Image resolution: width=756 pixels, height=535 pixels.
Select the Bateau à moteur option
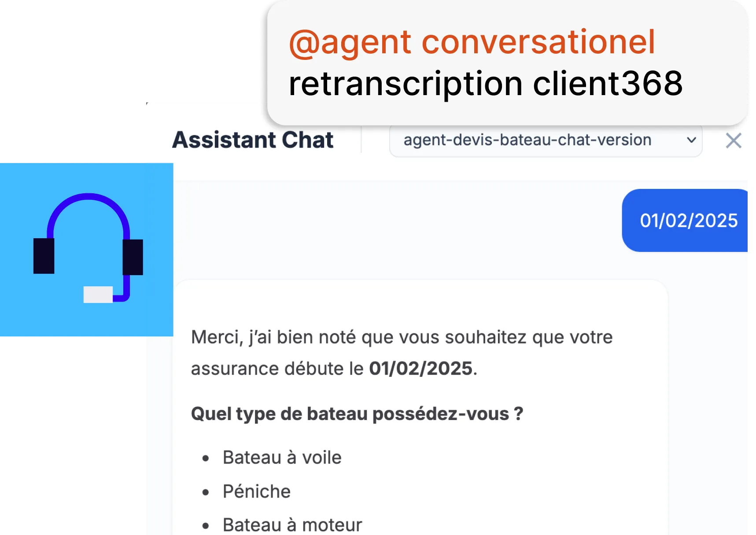tap(292, 524)
